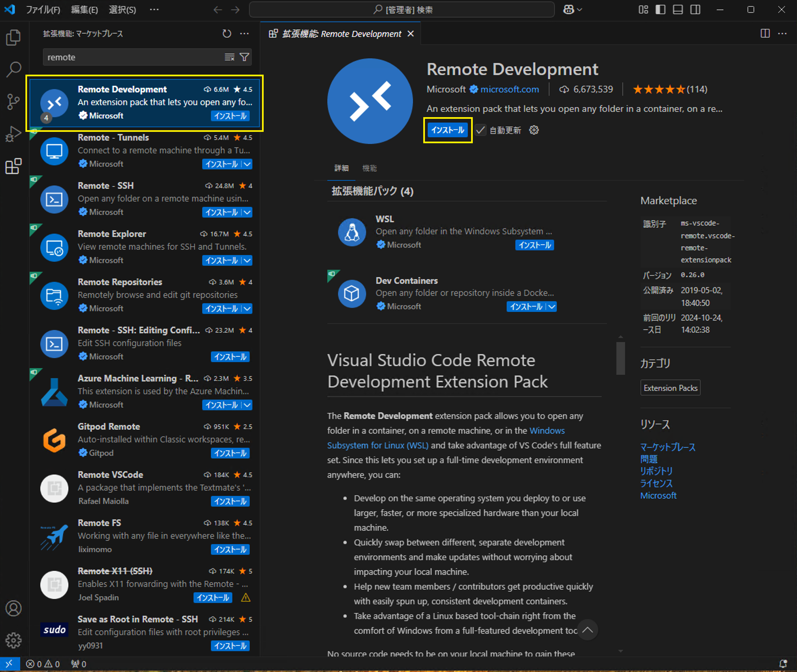Go forward in navigation history
Image resolution: width=797 pixels, height=672 pixels.
(x=235, y=9)
